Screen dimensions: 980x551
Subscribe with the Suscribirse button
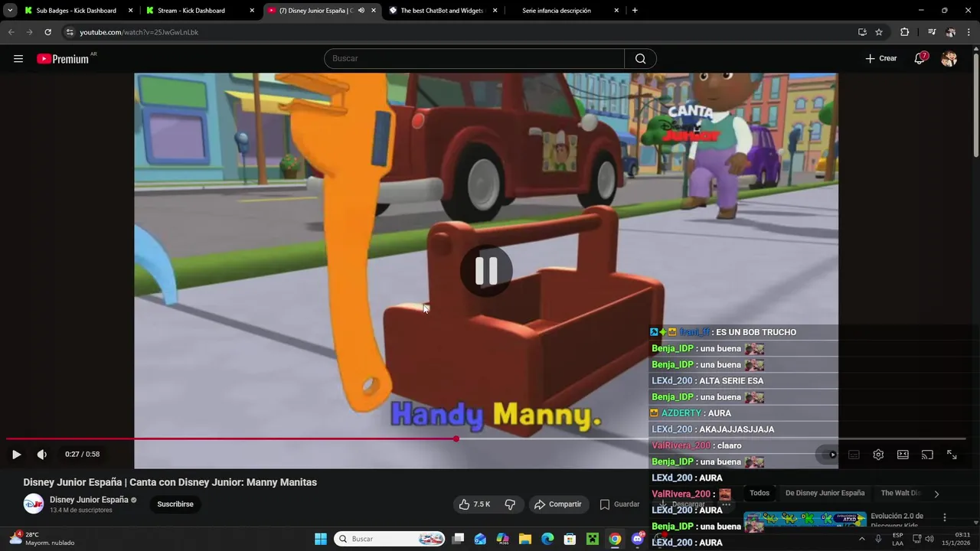coord(175,504)
